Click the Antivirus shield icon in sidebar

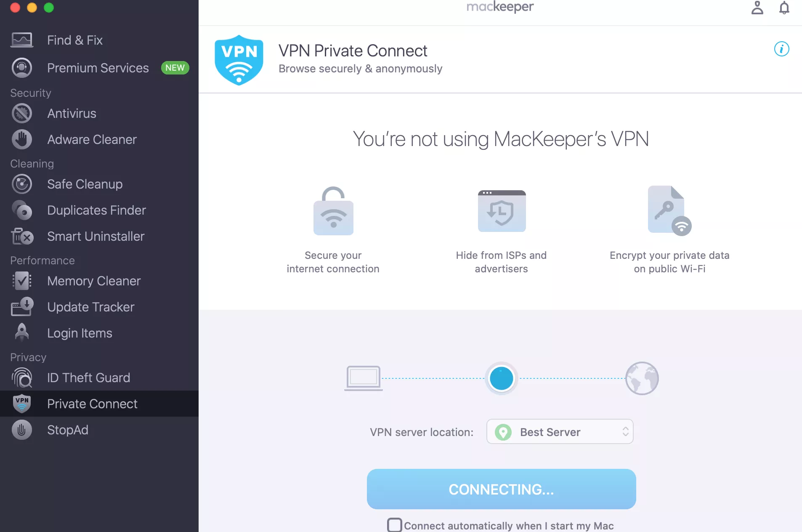click(x=22, y=113)
